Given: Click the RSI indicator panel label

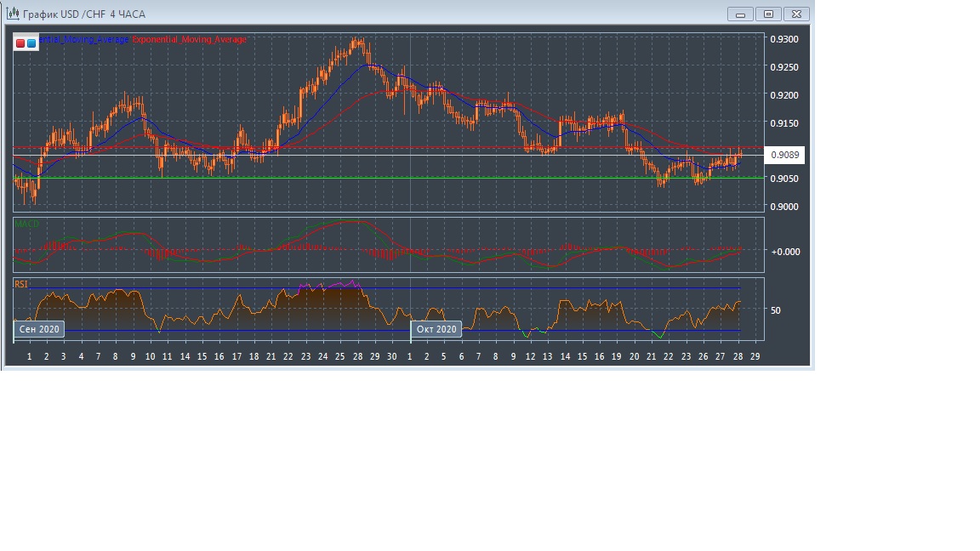Looking at the screenshot, I should tap(21, 284).
